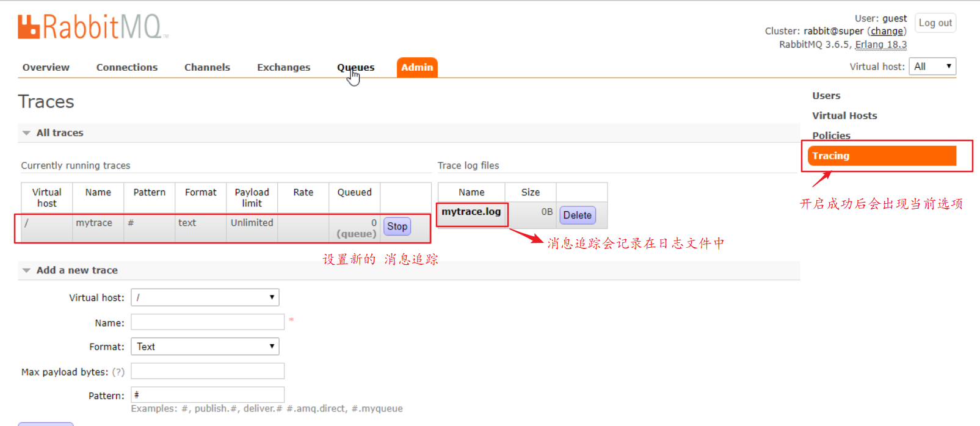This screenshot has height=426, width=980.
Task: Click the Trace log files heading
Action: 468,165
